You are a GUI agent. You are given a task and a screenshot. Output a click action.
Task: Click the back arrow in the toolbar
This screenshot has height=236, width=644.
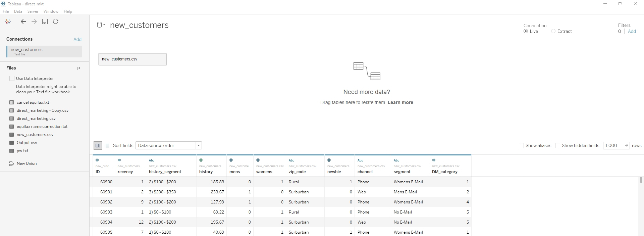23,21
